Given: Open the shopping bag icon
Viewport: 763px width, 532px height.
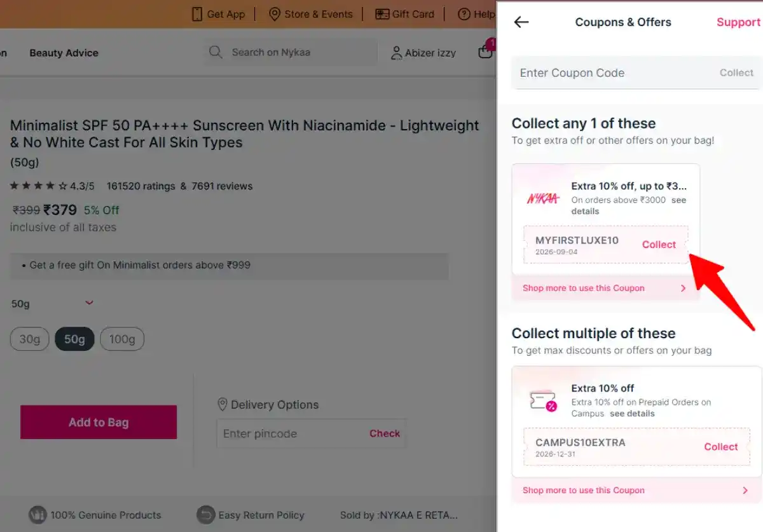Looking at the screenshot, I should [x=486, y=51].
